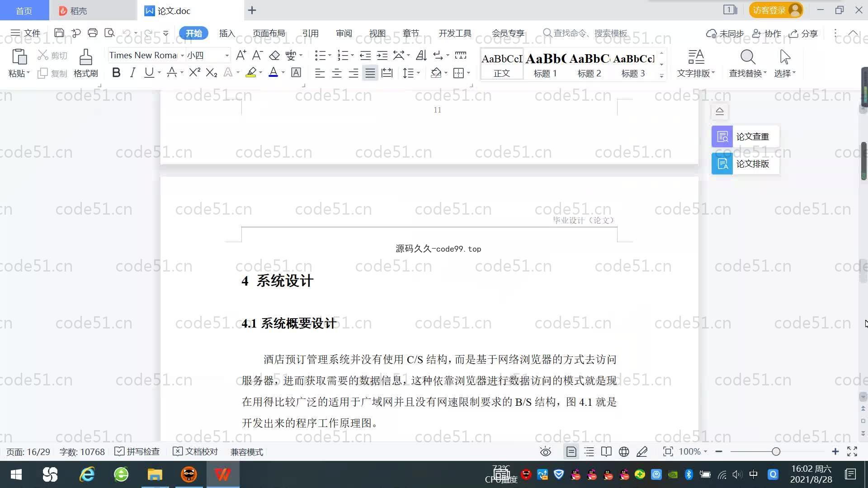The width and height of the screenshot is (868, 488).
Task: Align text right
Action: [x=353, y=73]
